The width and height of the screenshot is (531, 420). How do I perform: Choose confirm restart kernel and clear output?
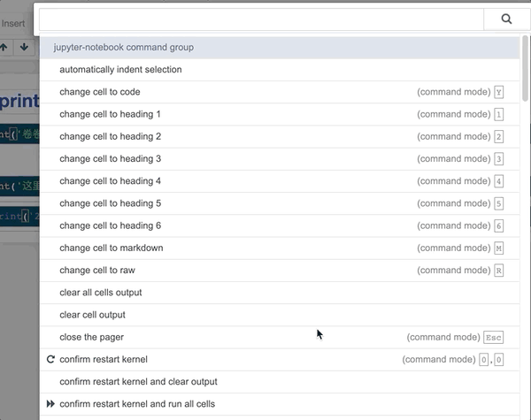[139, 382]
